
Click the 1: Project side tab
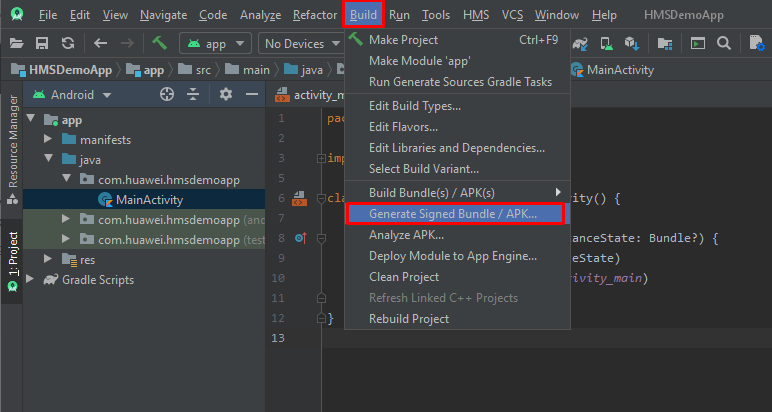tap(13, 261)
